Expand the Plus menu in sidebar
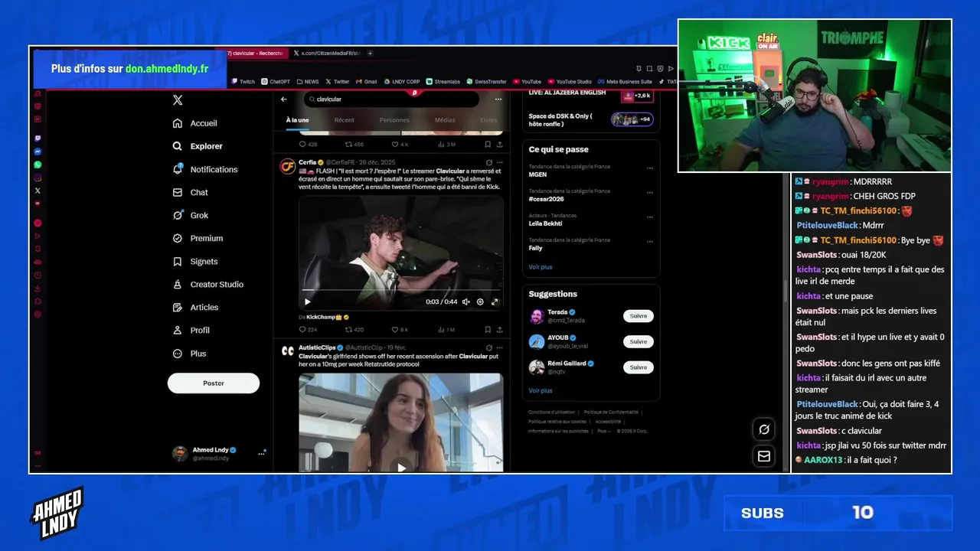 (x=190, y=354)
